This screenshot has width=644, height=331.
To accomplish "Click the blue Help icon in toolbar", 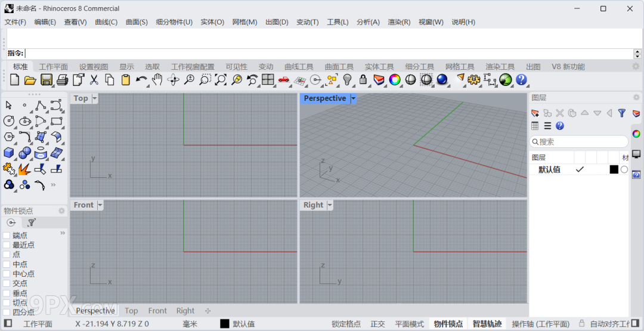I will coord(521,80).
